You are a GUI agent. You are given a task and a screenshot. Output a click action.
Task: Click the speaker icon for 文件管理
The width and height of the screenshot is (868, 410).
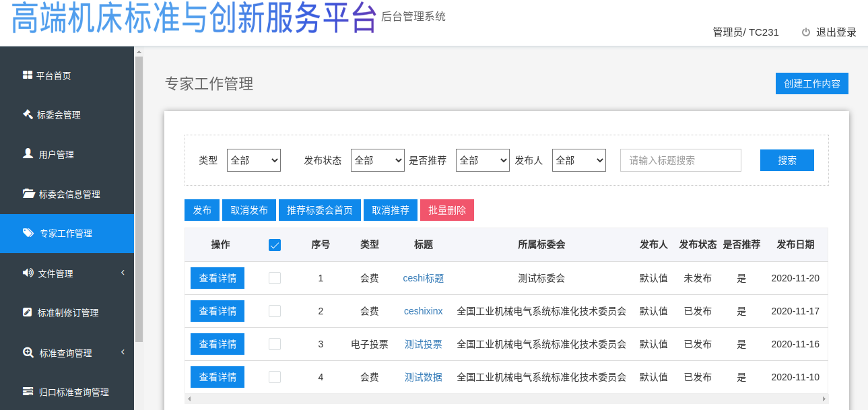tap(28, 273)
